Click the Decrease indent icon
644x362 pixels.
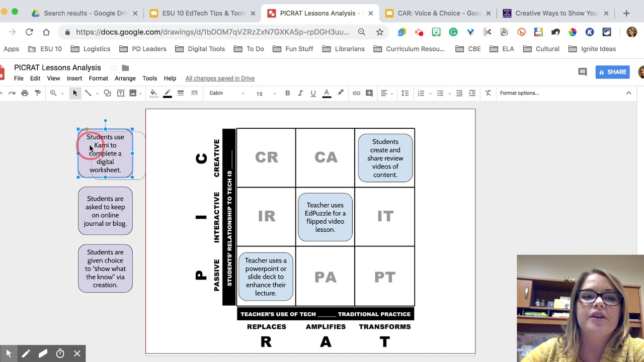point(459,93)
